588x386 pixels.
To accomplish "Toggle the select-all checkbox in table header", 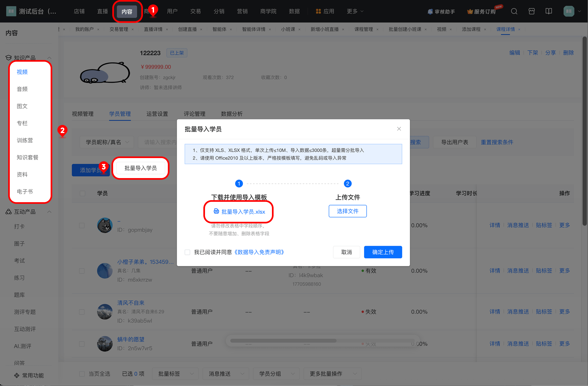I will [x=82, y=193].
